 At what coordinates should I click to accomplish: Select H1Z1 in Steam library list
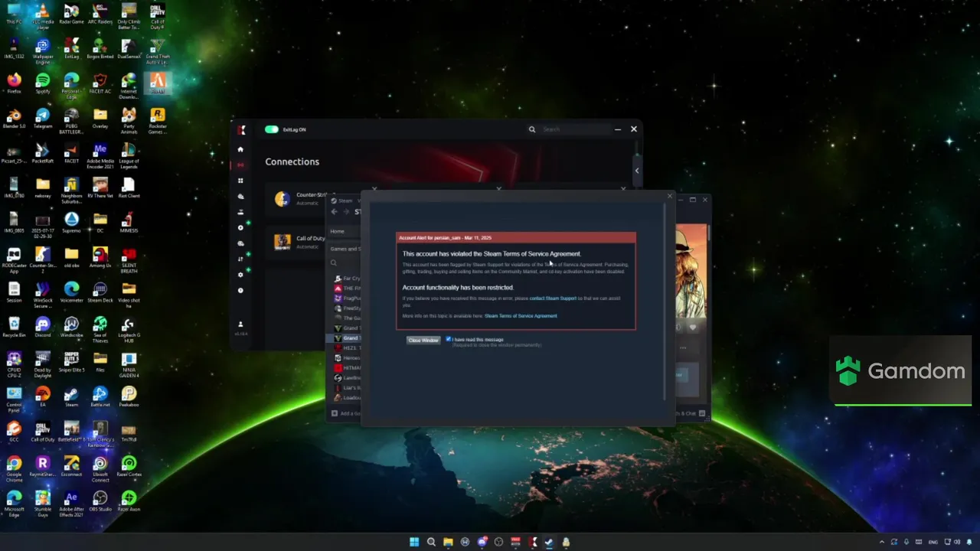click(x=348, y=348)
